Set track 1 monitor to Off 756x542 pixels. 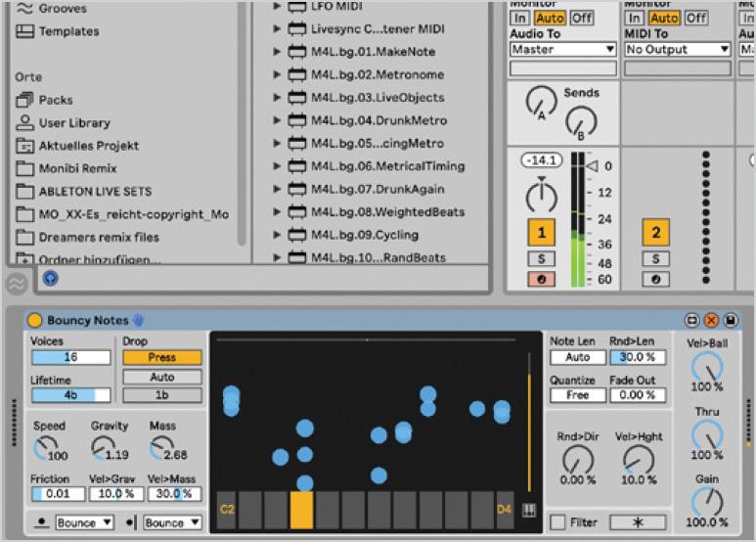point(582,19)
